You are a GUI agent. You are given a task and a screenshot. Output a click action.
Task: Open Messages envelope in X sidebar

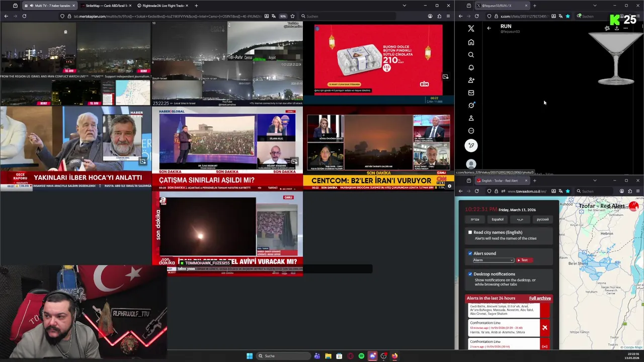(x=471, y=93)
